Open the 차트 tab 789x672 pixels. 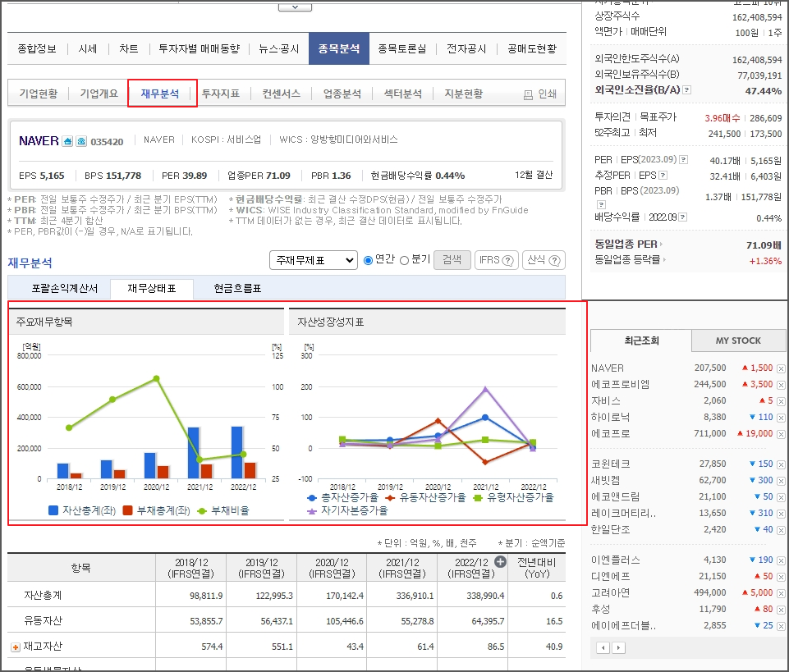point(128,48)
